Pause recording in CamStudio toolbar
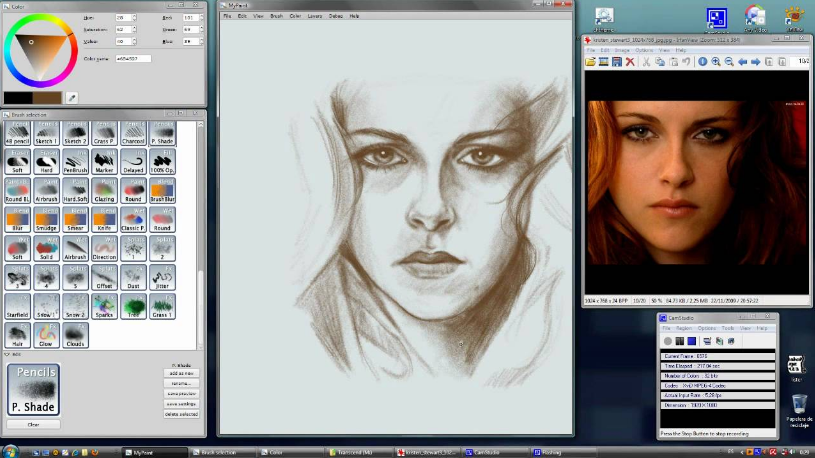This screenshot has height=458, width=815. [x=679, y=341]
